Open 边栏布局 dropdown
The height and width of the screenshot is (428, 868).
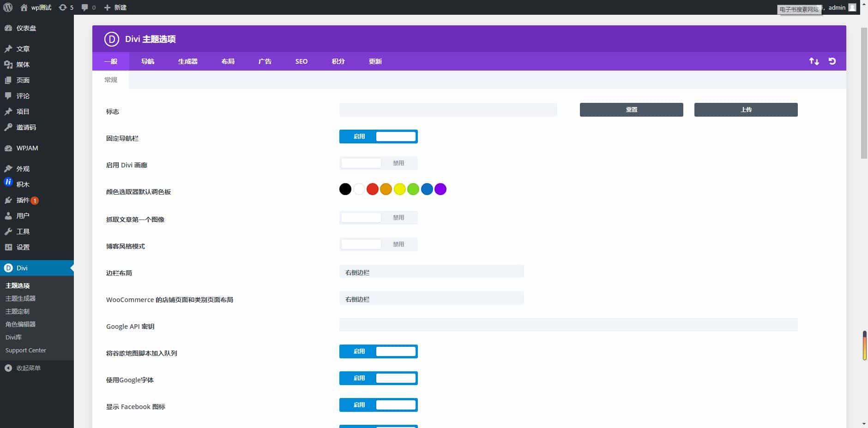[x=432, y=272]
